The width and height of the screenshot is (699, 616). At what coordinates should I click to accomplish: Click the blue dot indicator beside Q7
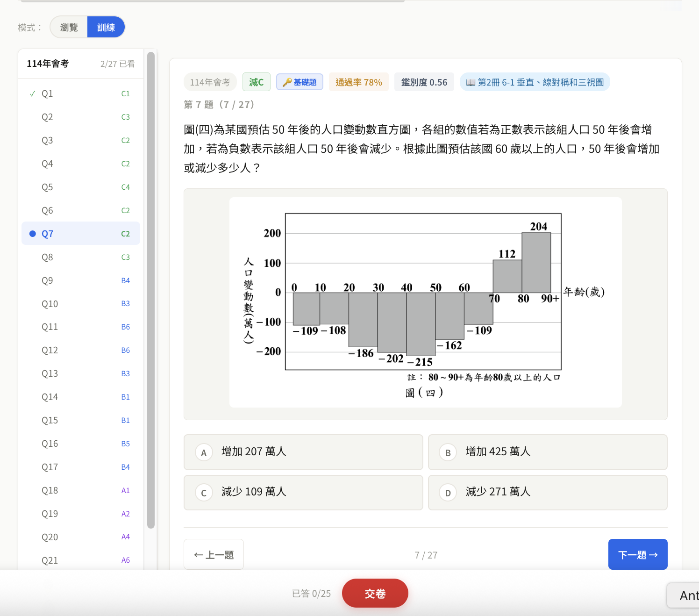[32, 234]
